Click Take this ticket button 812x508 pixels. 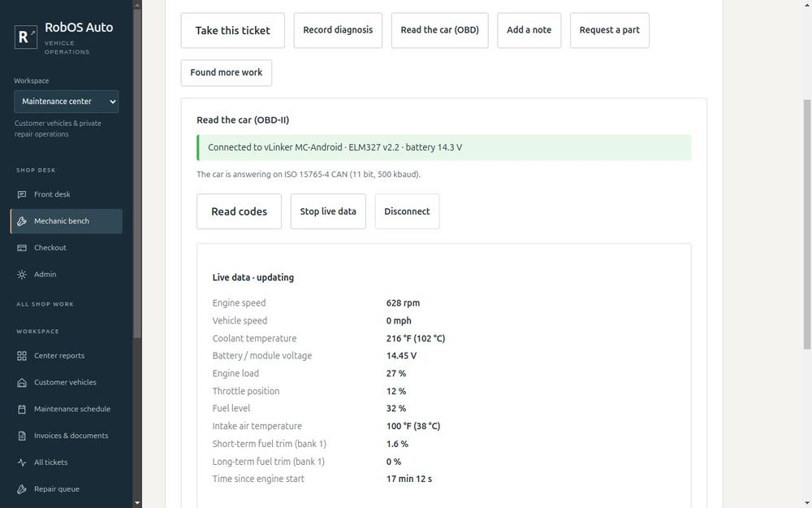[x=232, y=31]
